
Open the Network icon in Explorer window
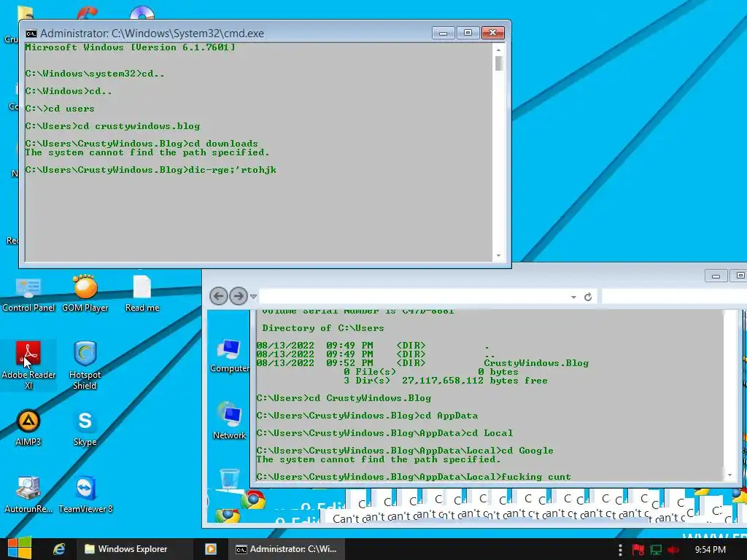coord(229,421)
